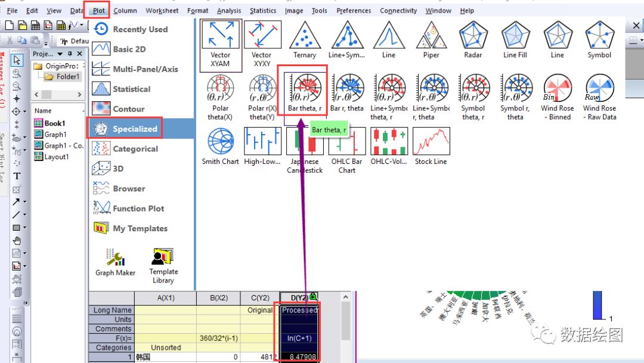Open My Templates category
The width and height of the screenshot is (644, 363).
coord(141,228)
